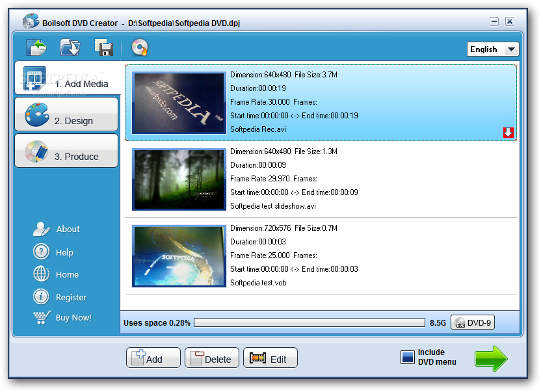Viewport: 541px width, 392px height.
Task: Switch to the 2. Design tab
Action: (66, 114)
